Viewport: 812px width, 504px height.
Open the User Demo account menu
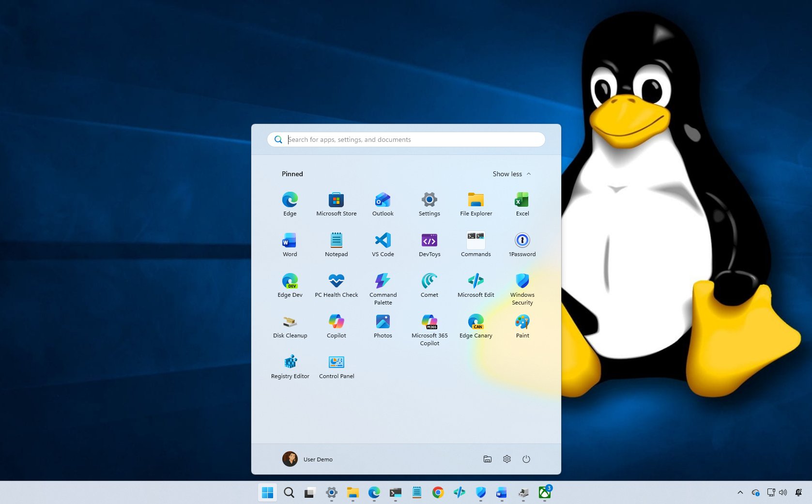pos(308,459)
